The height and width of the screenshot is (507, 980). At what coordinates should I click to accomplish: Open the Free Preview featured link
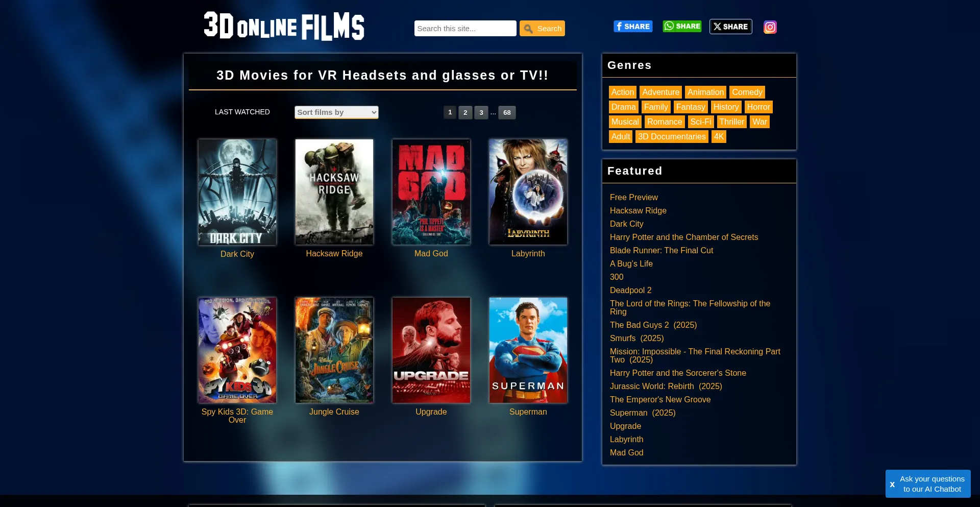point(633,198)
